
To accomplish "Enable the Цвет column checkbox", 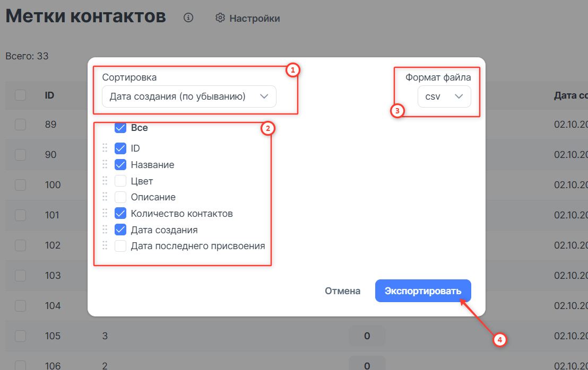I will [120, 181].
